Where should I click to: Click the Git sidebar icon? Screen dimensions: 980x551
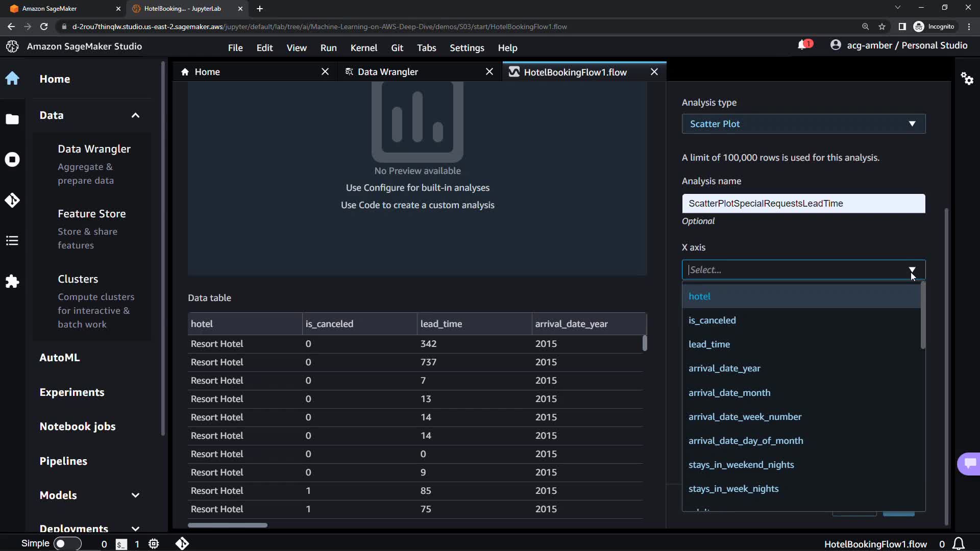[12, 200]
